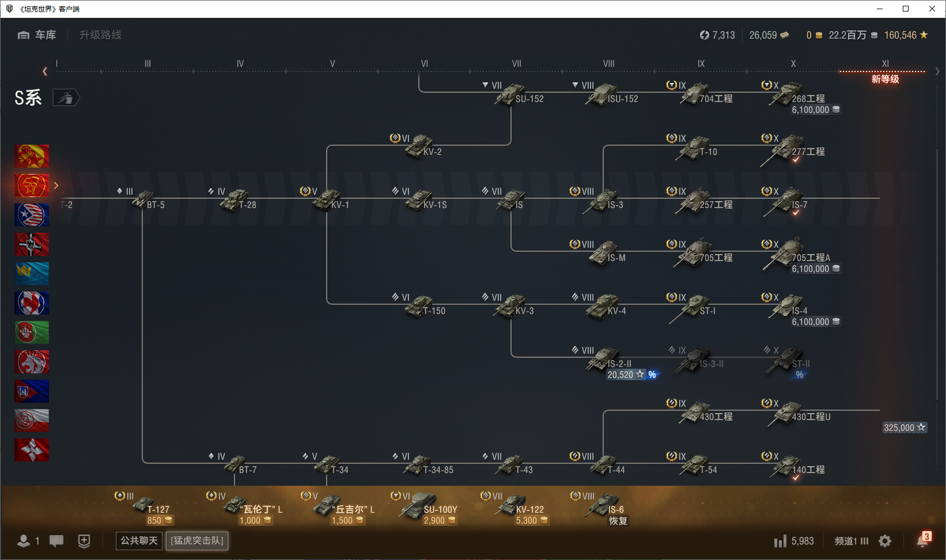Click the 6,100,000 price of 268工程

(x=815, y=109)
